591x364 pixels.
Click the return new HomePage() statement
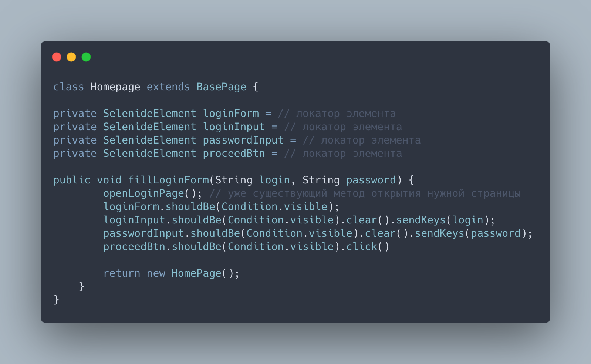[171, 273]
